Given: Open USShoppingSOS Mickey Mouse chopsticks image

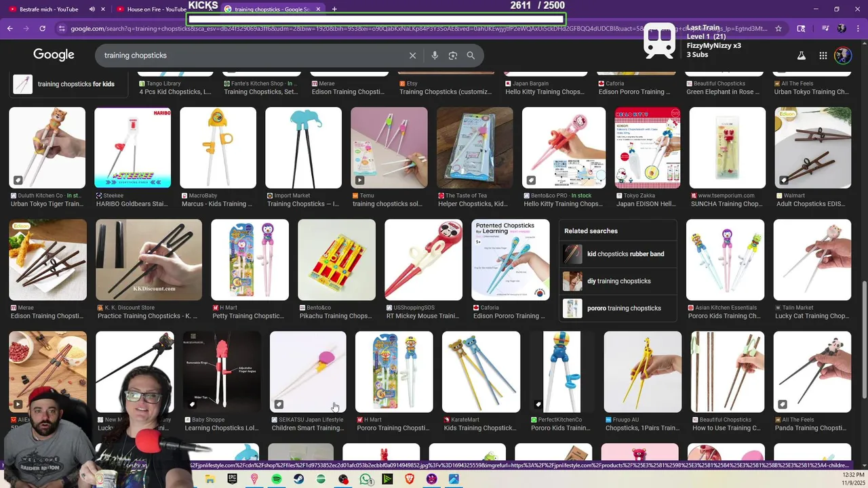Looking at the screenshot, I should [424, 260].
